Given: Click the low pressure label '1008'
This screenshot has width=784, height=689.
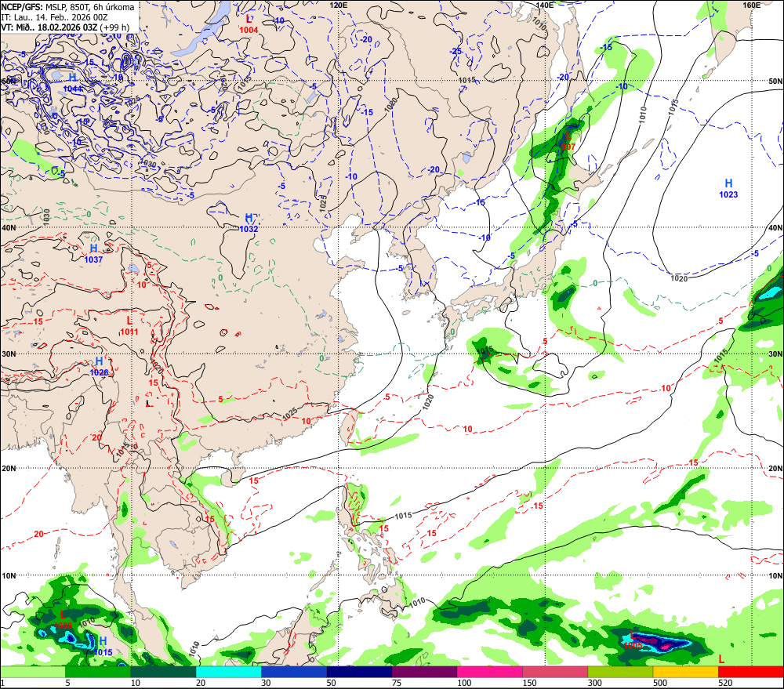Looking at the screenshot, I should 63,626.
